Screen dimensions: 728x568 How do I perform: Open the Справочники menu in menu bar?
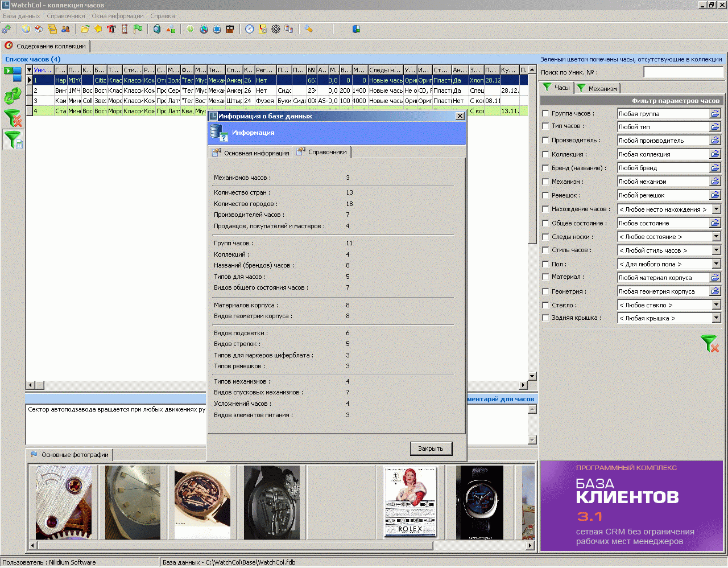[66, 16]
